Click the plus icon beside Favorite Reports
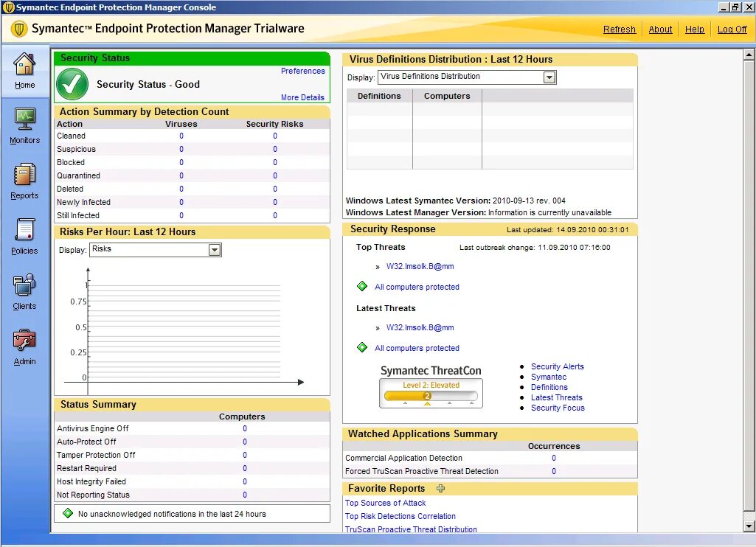756x547 pixels. [440, 488]
